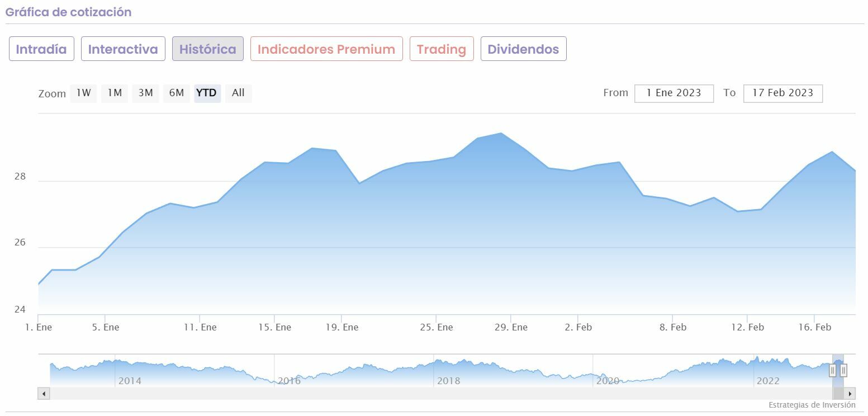Image resolution: width=868 pixels, height=416 pixels.
Task: Set zoom range to 1W
Action: tap(83, 93)
